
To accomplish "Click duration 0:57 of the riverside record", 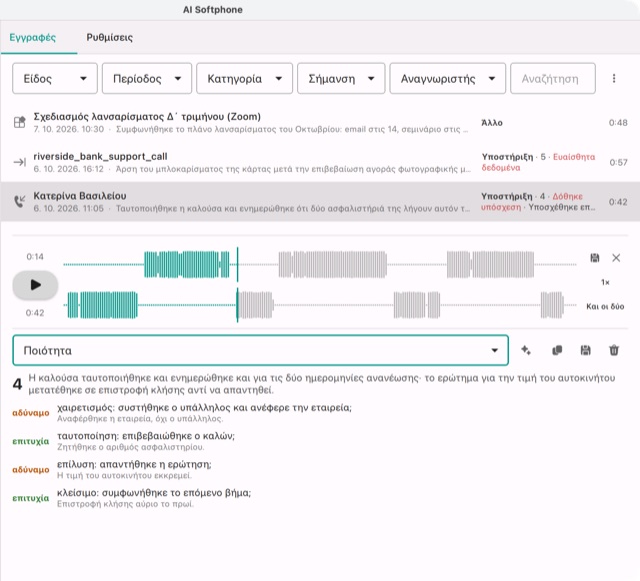I will 618,162.
